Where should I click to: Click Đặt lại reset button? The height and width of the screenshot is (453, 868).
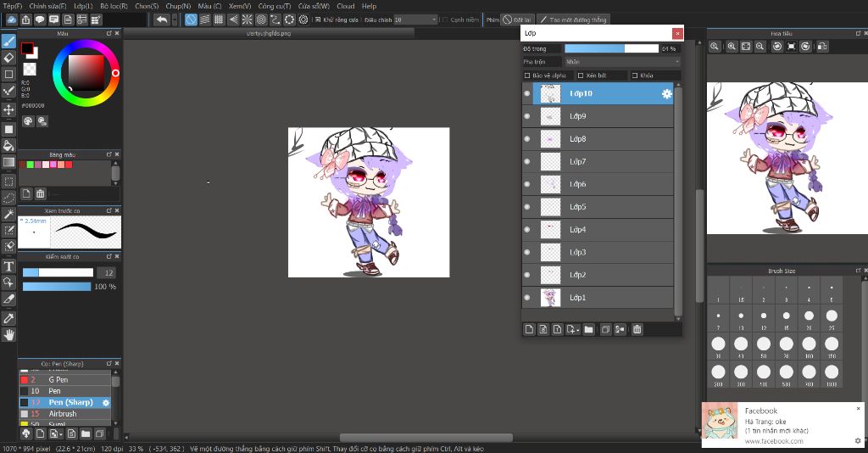click(516, 20)
